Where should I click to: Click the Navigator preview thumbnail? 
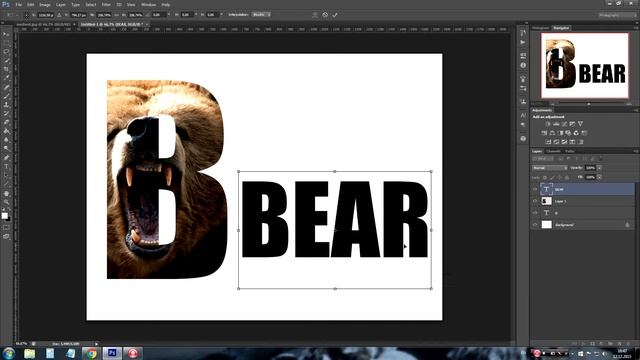tap(585, 66)
